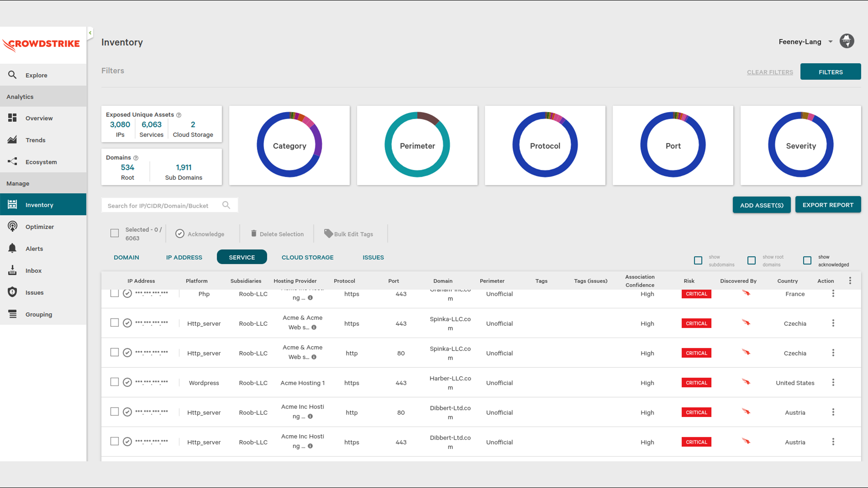Open the Explore search icon

[12, 75]
